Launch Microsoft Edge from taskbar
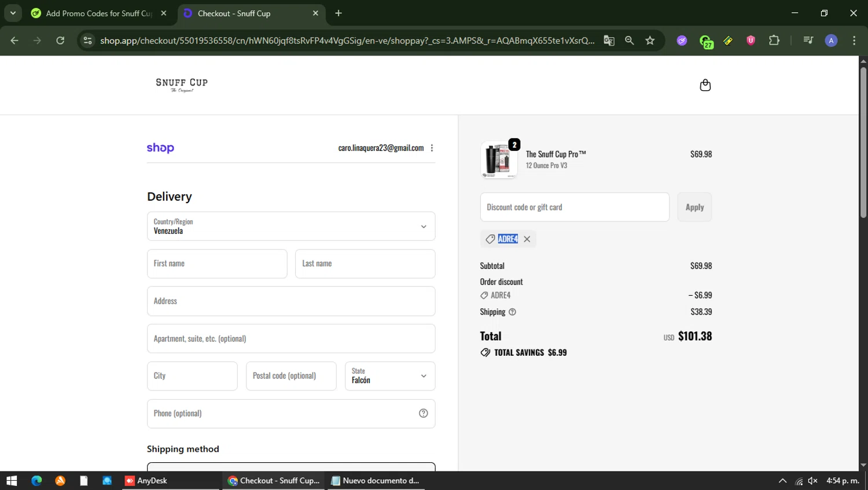This screenshot has height=490, width=868. (x=36, y=481)
